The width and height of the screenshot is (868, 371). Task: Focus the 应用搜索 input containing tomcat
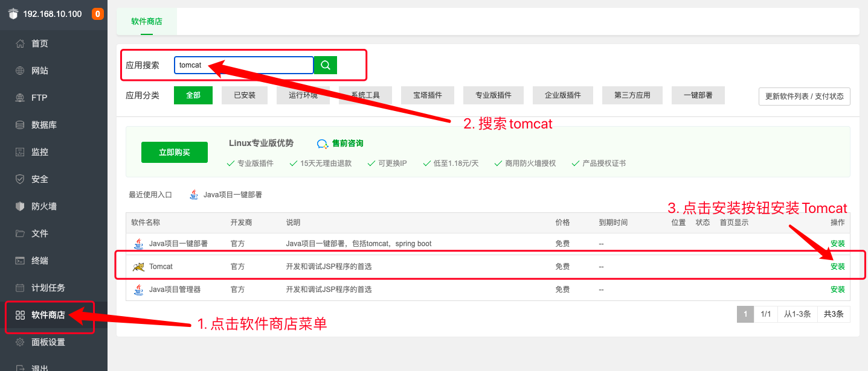click(x=244, y=65)
